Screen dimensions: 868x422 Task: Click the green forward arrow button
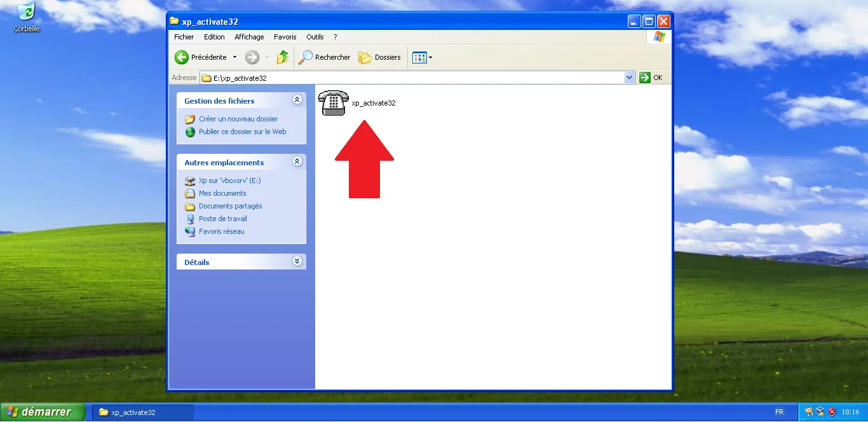coord(252,57)
